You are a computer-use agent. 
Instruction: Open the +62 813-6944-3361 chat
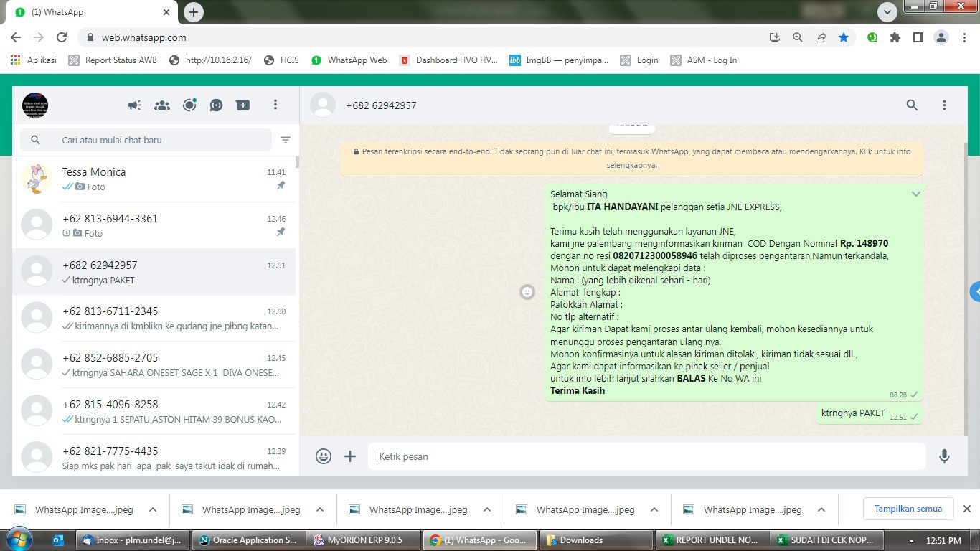pos(154,225)
